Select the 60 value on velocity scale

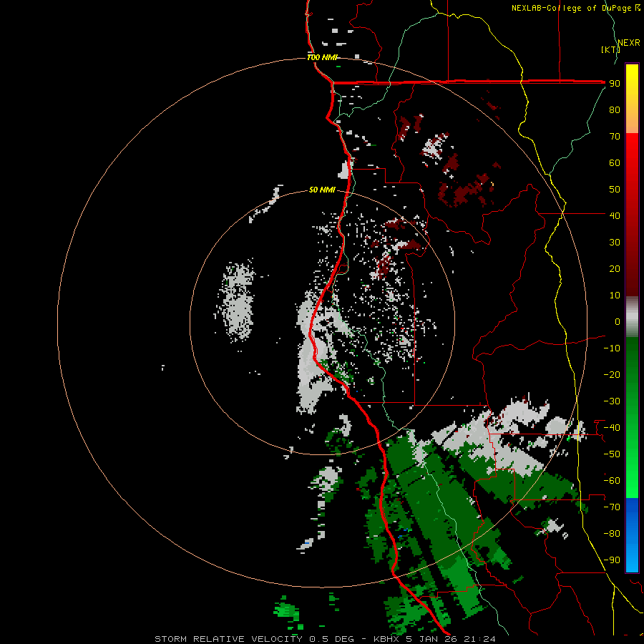click(615, 162)
